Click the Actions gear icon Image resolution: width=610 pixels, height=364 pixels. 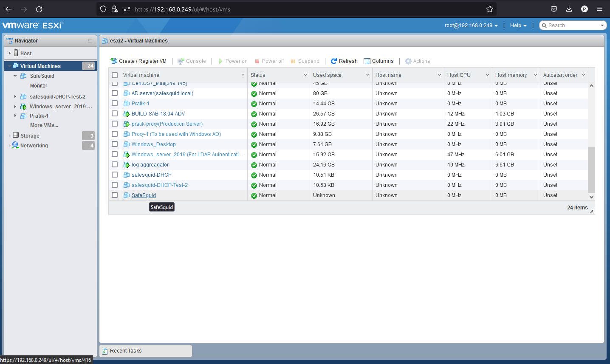[408, 61]
